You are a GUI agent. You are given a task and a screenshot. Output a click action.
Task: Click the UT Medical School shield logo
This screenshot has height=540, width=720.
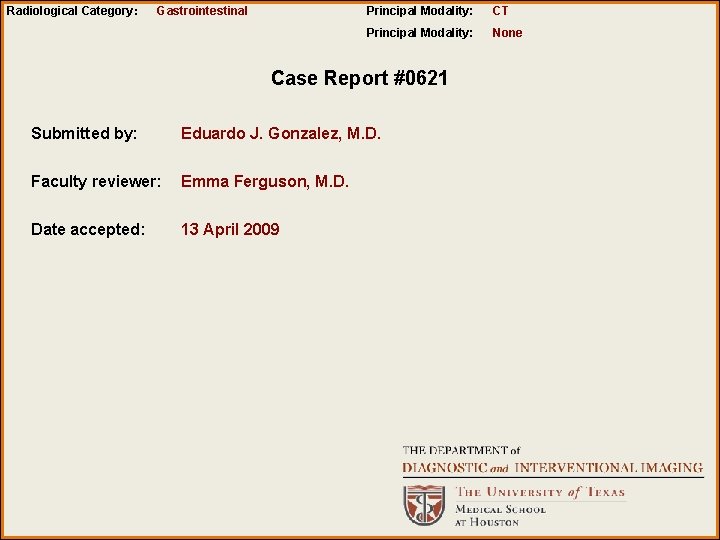[x=424, y=505]
